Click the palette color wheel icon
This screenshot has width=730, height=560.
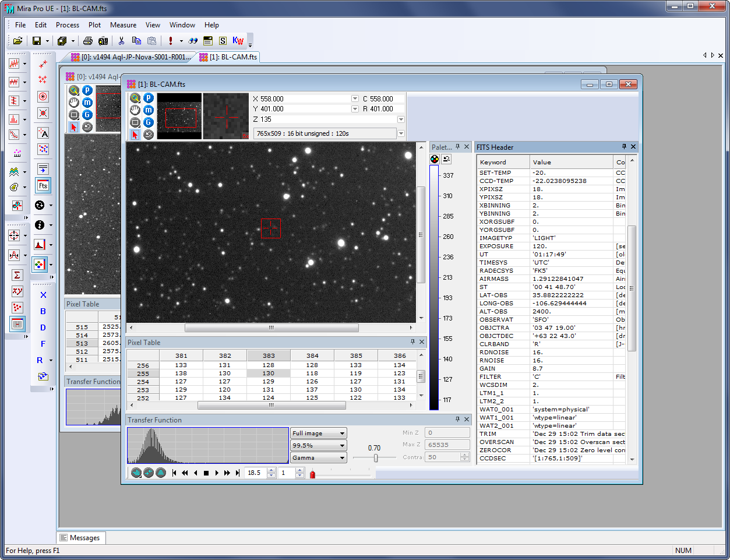[x=435, y=159]
